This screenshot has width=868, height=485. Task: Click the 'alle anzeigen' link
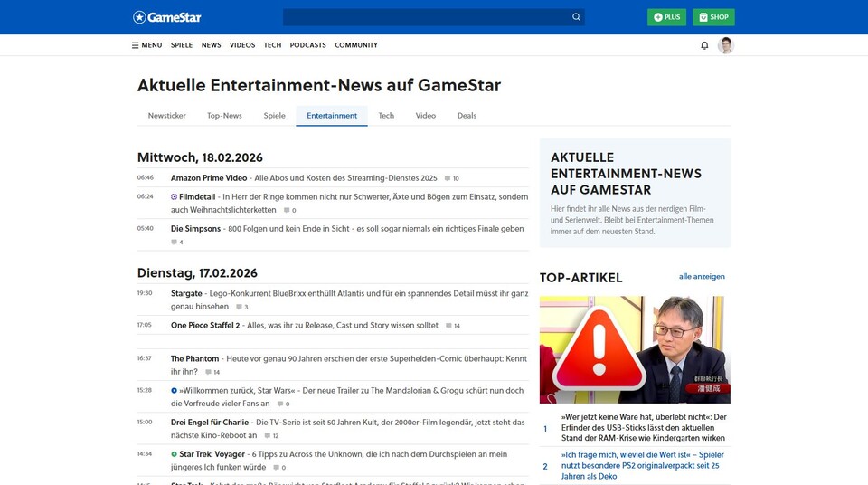point(702,277)
